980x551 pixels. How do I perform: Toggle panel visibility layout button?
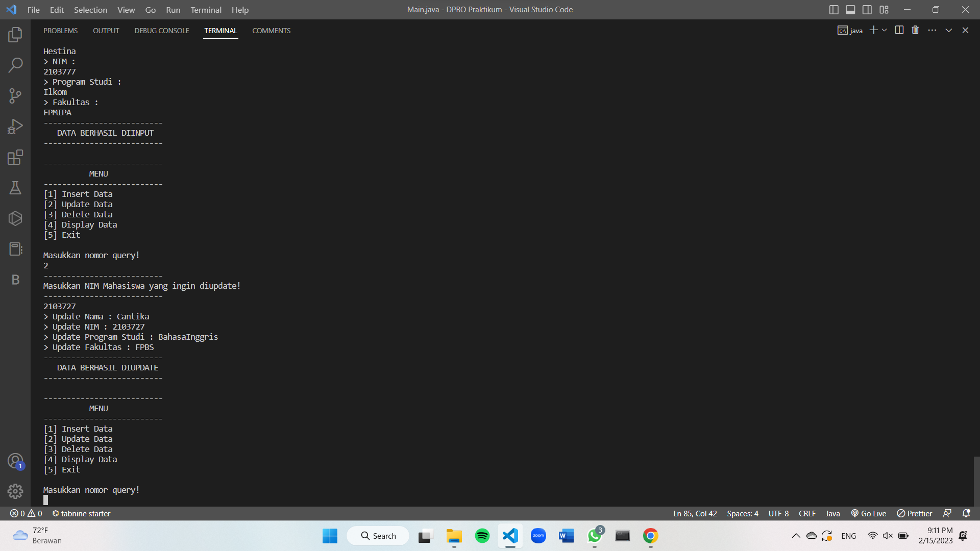coord(850,10)
